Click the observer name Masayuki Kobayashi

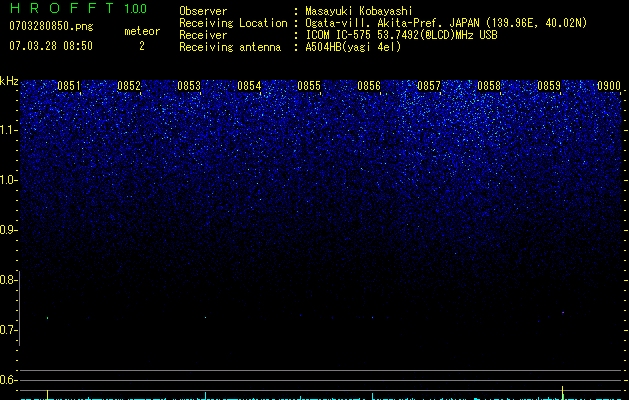tap(359, 11)
